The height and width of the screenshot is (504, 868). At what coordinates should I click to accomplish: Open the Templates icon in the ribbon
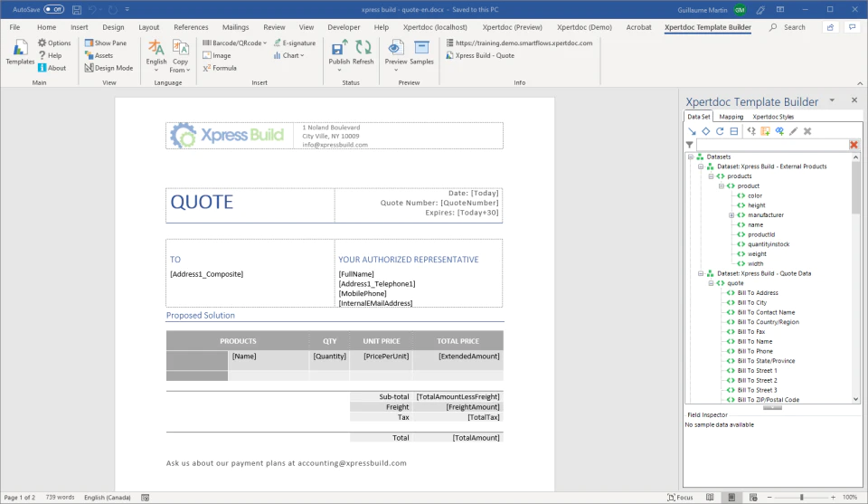20,53
